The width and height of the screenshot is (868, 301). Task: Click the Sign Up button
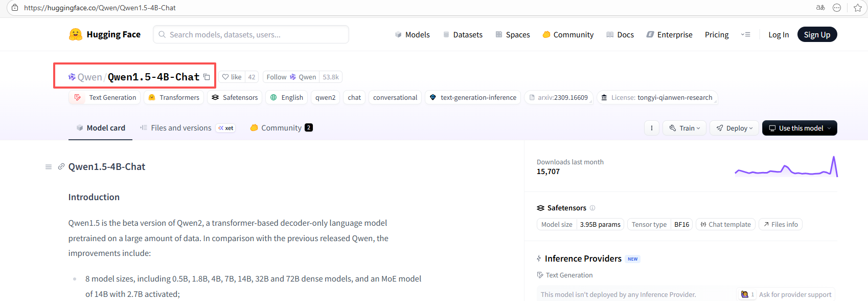(817, 35)
